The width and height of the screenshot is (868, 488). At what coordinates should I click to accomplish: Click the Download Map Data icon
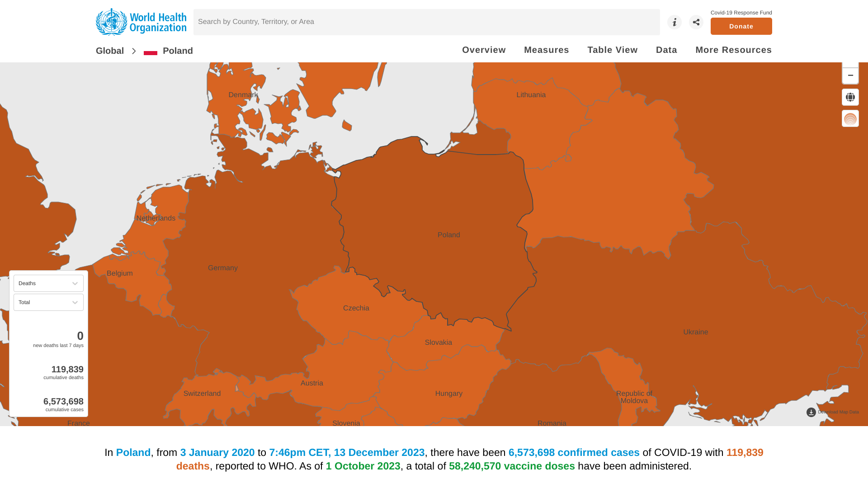click(x=811, y=412)
